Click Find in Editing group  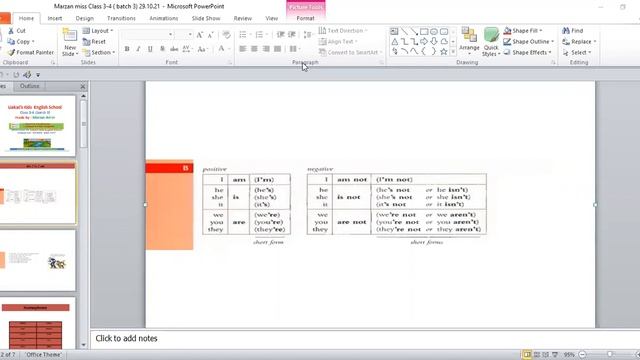[x=572, y=31]
